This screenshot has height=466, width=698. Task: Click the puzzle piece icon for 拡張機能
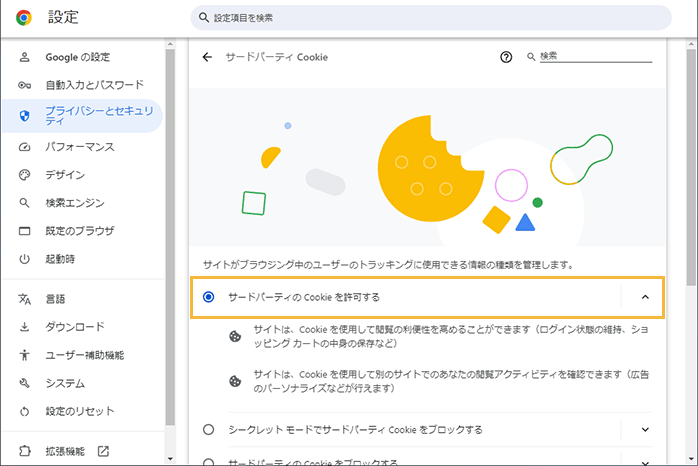[x=24, y=451]
